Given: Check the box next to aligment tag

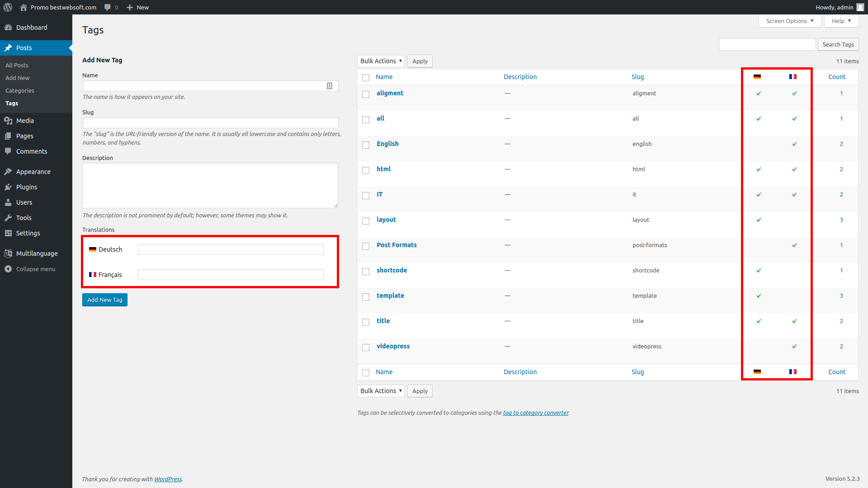Looking at the screenshot, I should coord(366,94).
